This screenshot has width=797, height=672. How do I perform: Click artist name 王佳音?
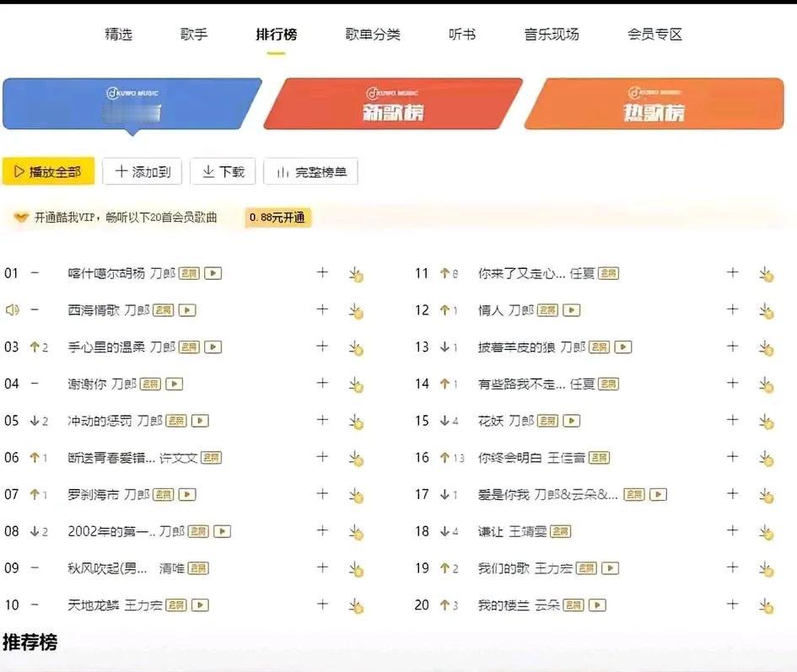click(x=566, y=458)
